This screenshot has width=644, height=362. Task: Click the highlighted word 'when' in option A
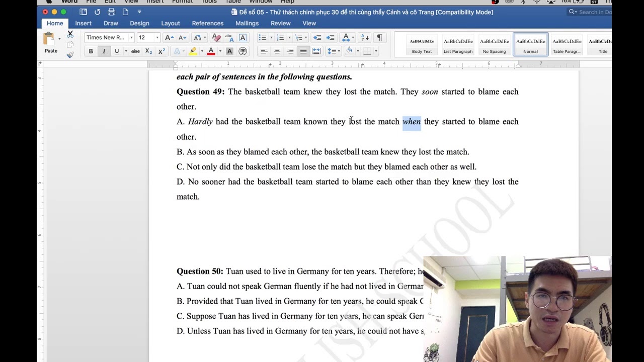(412, 122)
